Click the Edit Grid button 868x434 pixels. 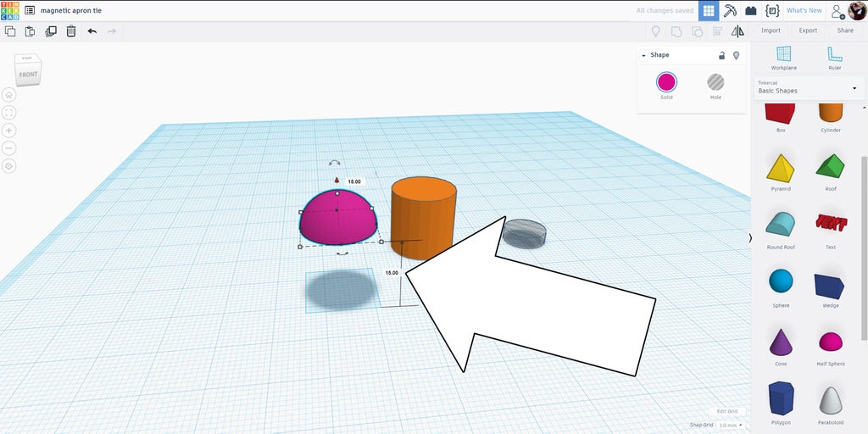(727, 411)
